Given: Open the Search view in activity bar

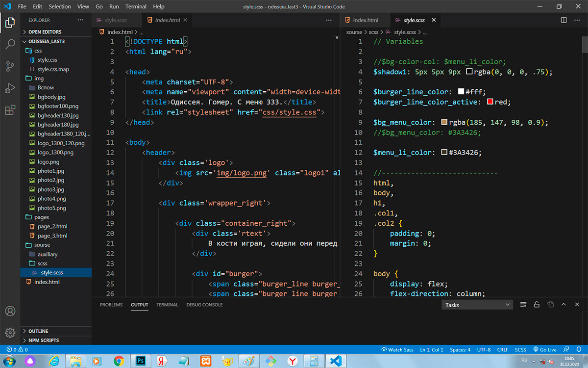Looking at the screenshot, I should [10, 45].
